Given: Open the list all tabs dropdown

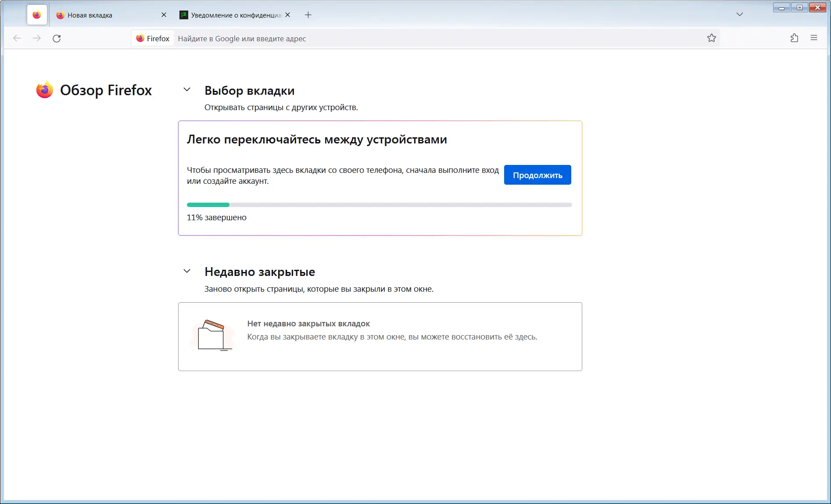Looking at the screenshot, I should tap(740, 14).
